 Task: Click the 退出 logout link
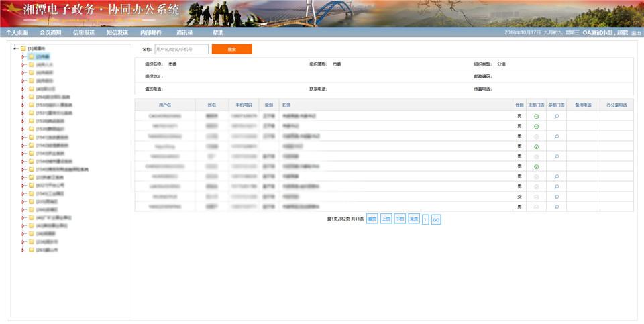pyautogui.click(x=636, y=32)
